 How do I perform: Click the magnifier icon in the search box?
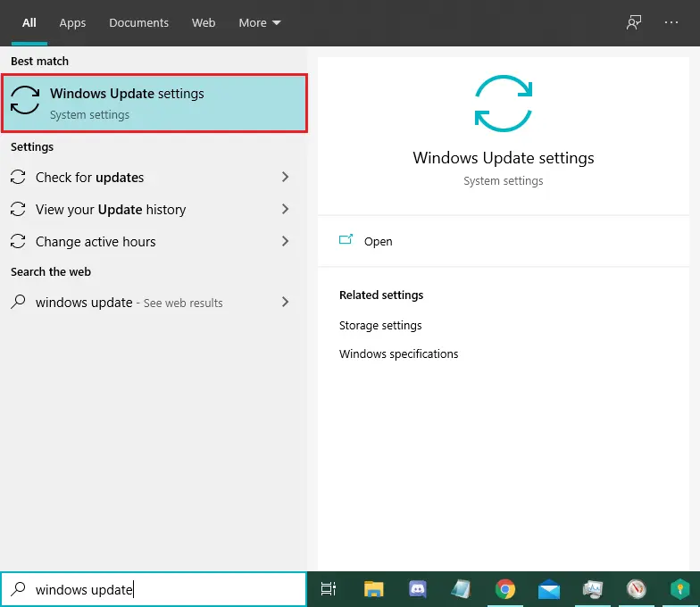18,589
